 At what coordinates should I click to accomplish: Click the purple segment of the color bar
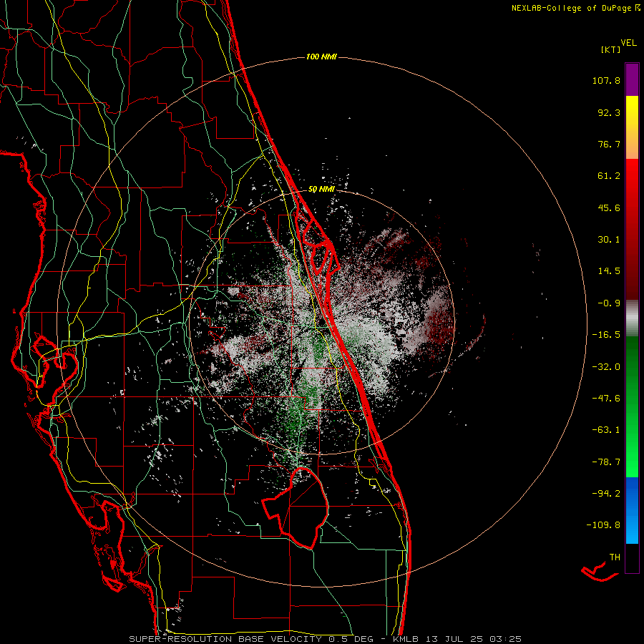pyautogui.click(x=632, y=79)
